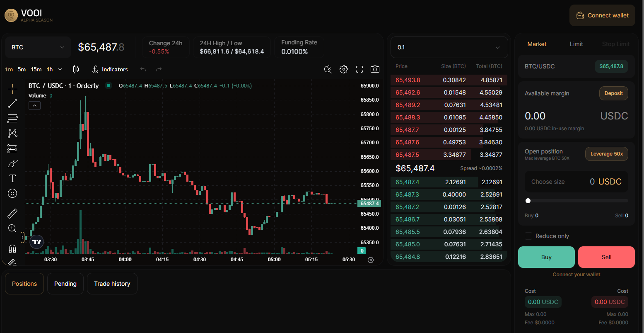This screenshot has width=644, height=333.
Task: Switch to the Limit order tab
Action: pyautogui.click(x=576, y=44)
